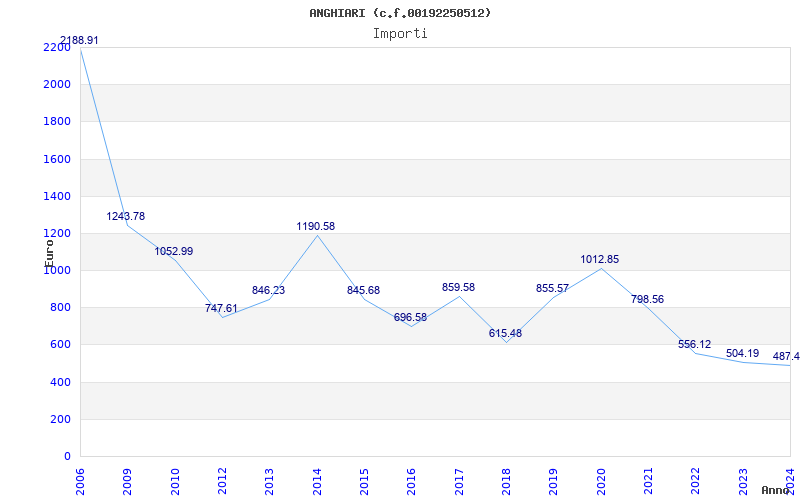The width and height of the screenshot is (800, 500).
Task: Click the 747.61 data label
Action: [221, 308]
